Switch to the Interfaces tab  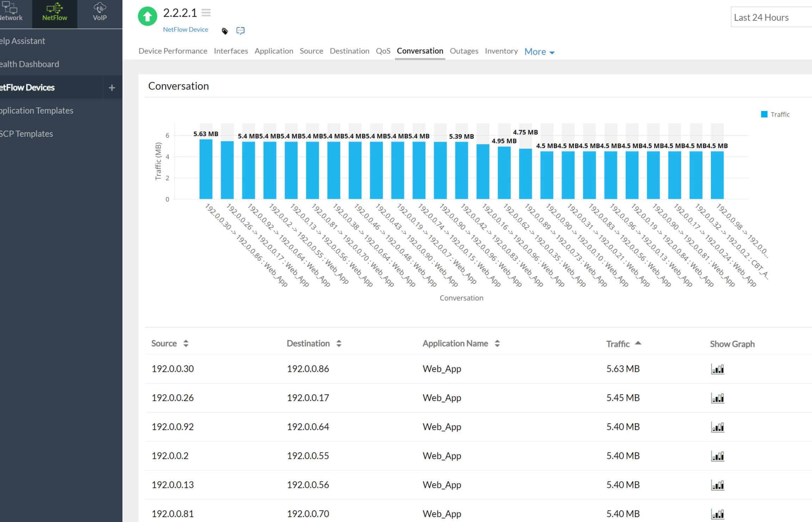[x=231, y=51]
